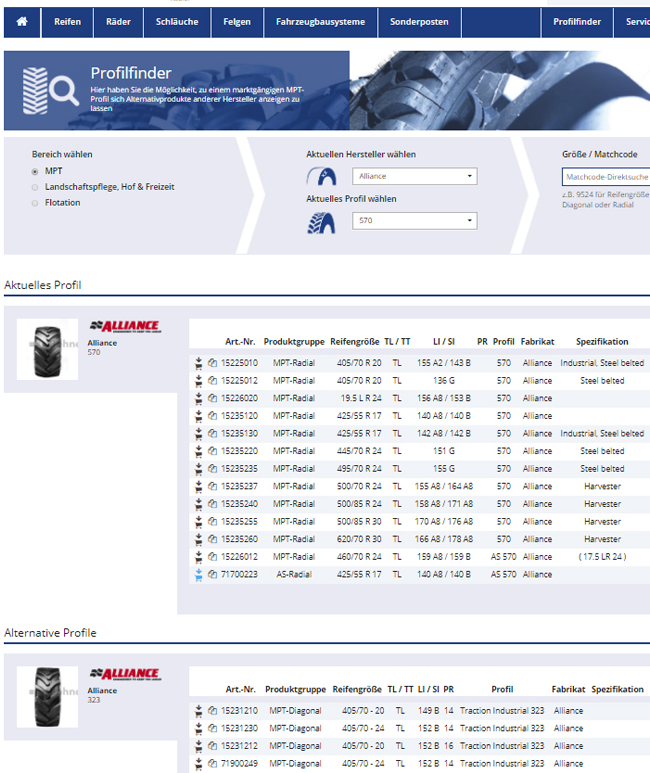Go to the home page icon
The height and width of the screenshot is (773, 650).
click(22, 22)
